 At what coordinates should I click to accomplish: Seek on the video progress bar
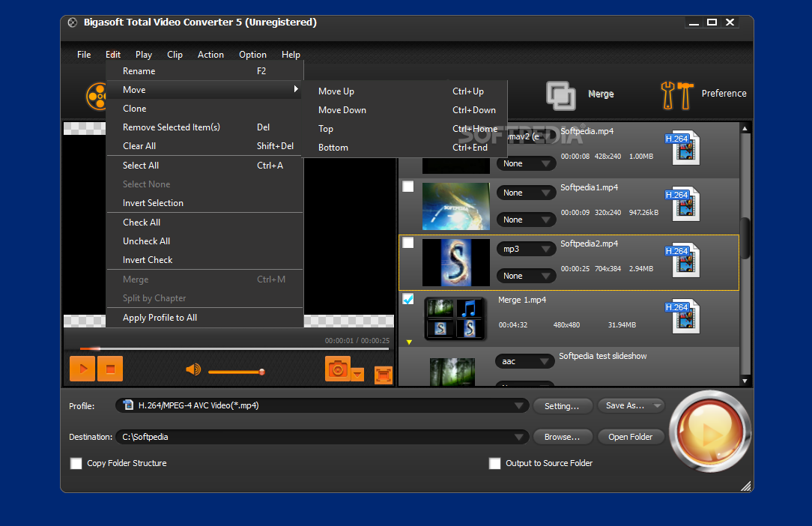pos(234,348)
